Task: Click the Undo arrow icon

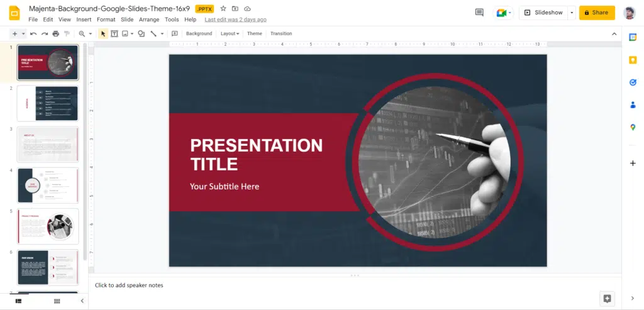Action: tap(33, 33)
